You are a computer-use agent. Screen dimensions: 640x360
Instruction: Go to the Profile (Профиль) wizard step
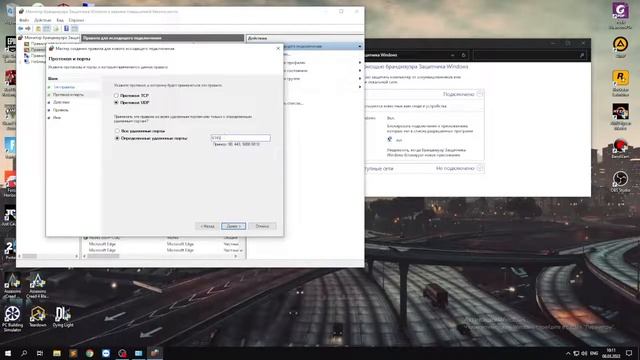coord(61,110)
